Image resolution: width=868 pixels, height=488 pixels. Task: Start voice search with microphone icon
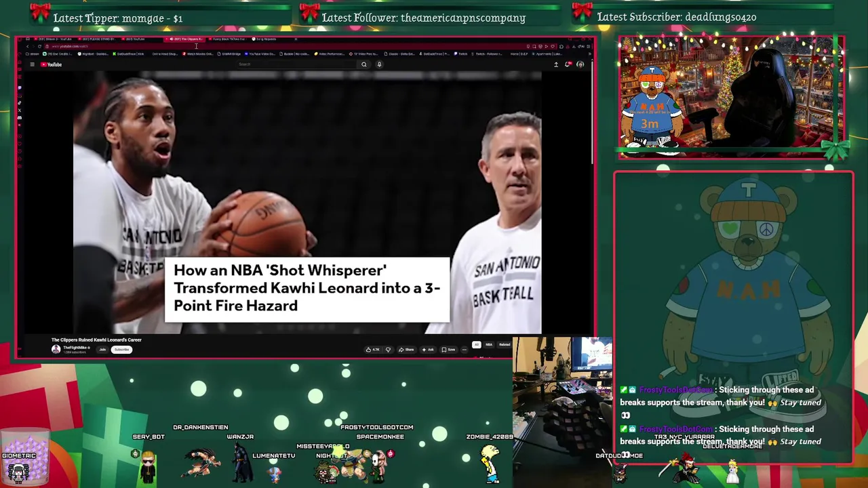379,64
